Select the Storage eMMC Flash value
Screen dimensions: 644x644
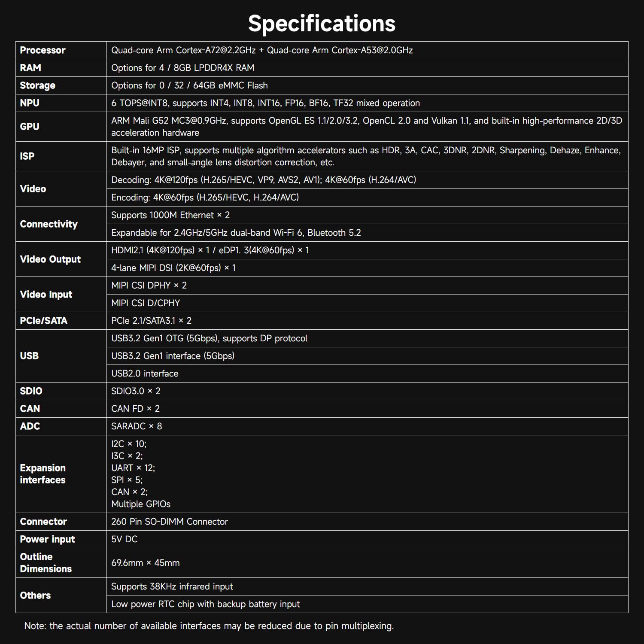point(189,85)
